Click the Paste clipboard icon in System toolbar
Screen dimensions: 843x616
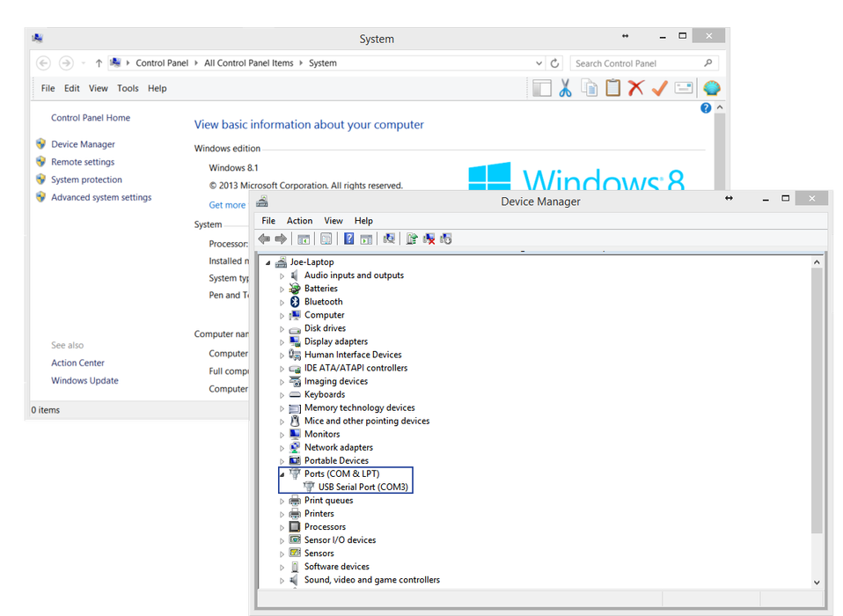point(613,88)
